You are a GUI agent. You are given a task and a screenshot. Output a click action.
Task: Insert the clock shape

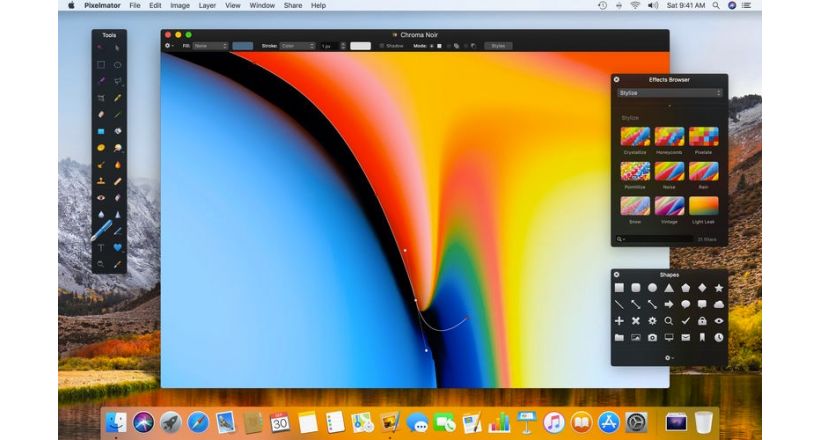(x=719, y=337)
